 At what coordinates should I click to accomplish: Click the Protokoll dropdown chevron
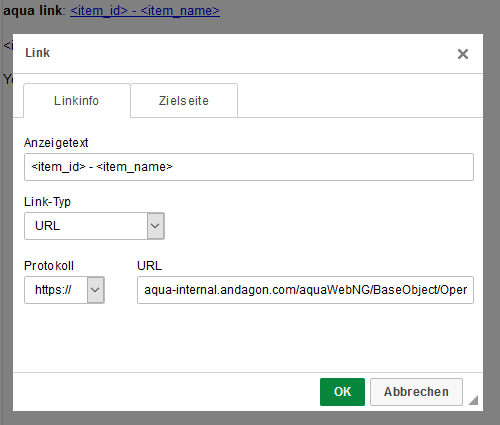pyautogui.click(x=96, y=290)
